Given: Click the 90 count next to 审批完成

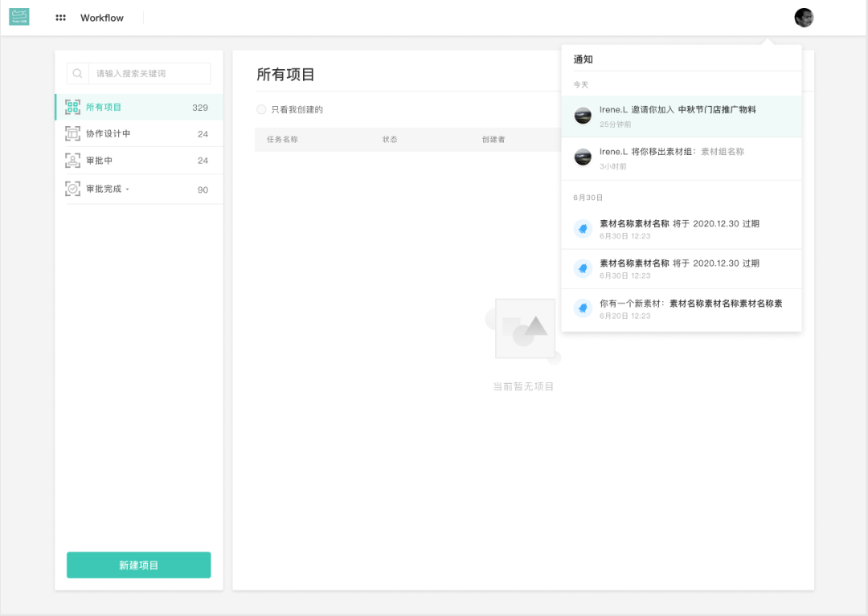Looking at the screenshot, I should 203,190.
